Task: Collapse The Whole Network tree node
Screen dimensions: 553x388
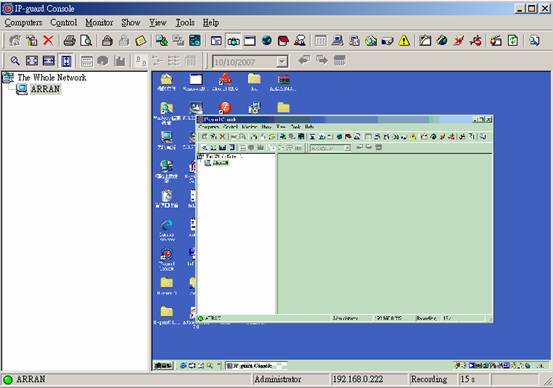Action: 8,78
